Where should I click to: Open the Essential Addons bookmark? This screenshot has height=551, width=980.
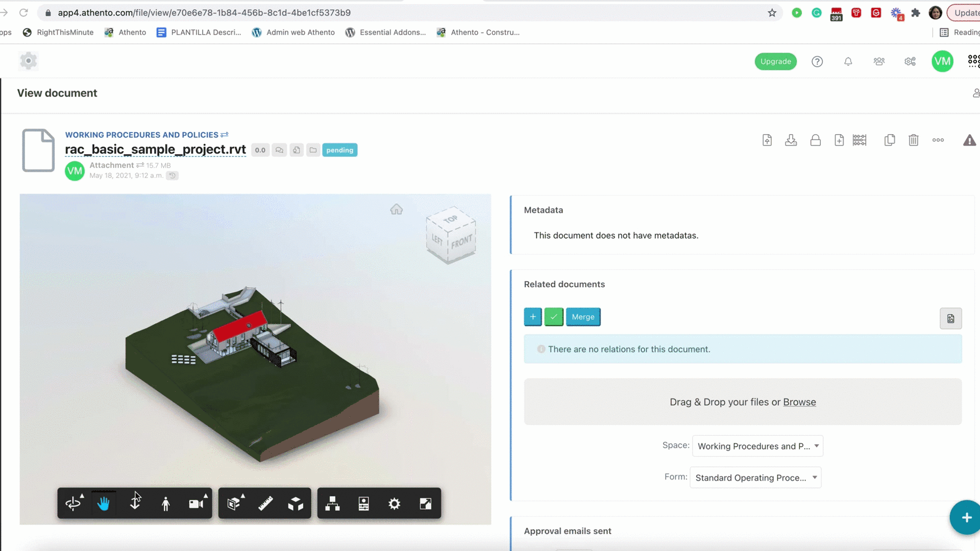click(x=386, y=32)
